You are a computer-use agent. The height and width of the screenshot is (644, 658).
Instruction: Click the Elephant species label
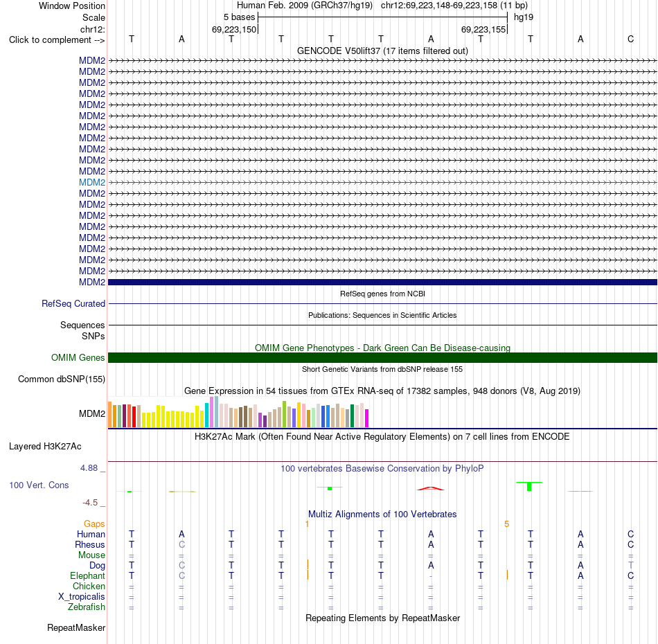point(88,575)
